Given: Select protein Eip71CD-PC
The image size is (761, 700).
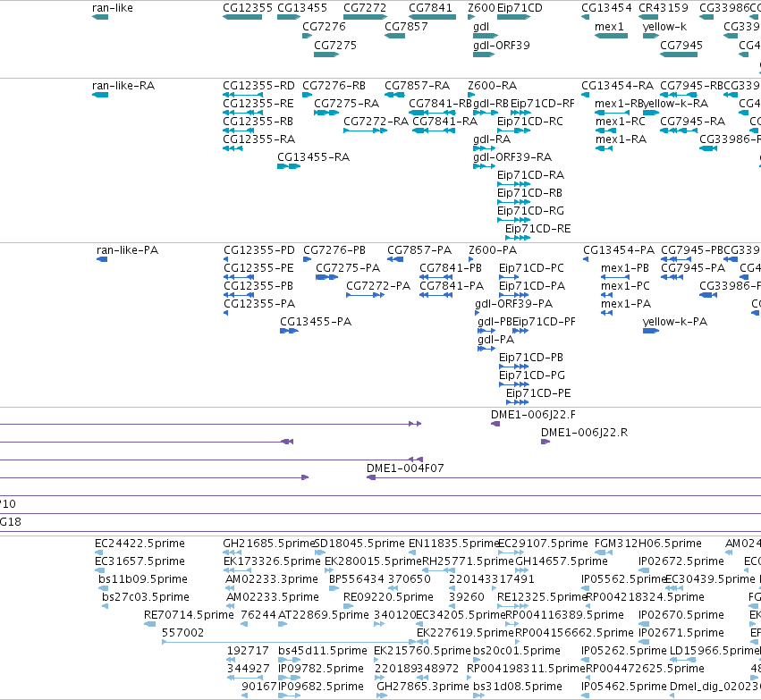Looking at the screenshot, I should [x=509, y=277].
